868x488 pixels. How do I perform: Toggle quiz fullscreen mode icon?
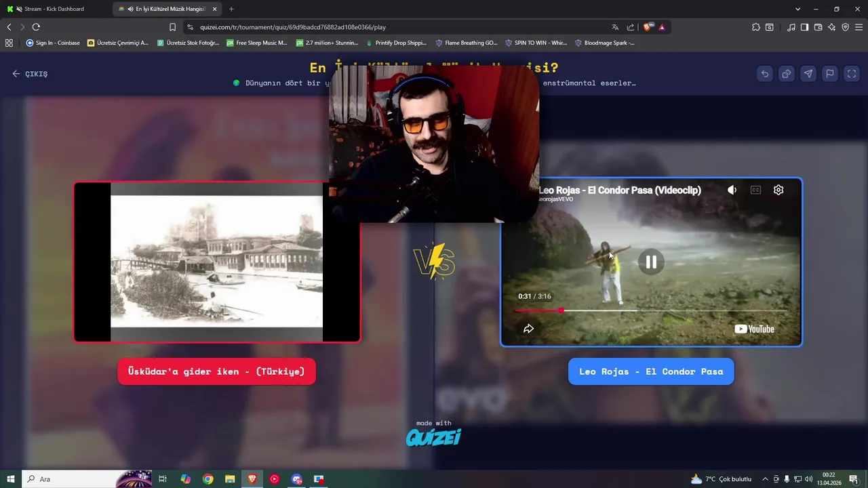(852, 74)
